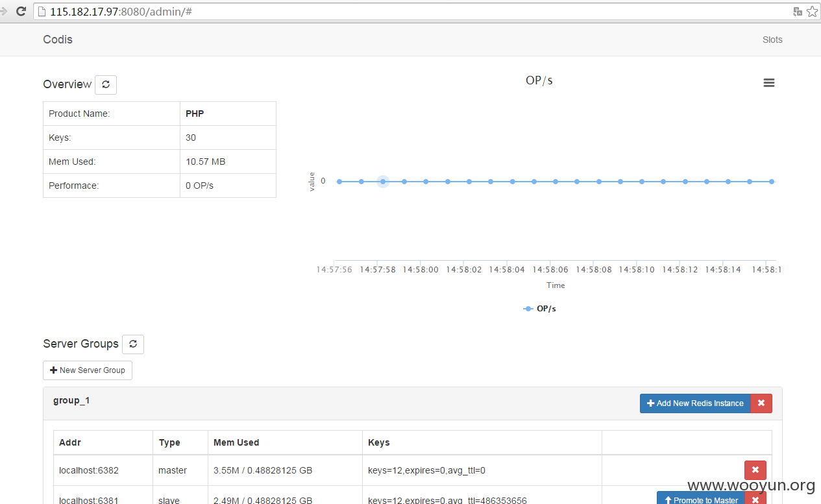Click the master type cell

[180, 470]
